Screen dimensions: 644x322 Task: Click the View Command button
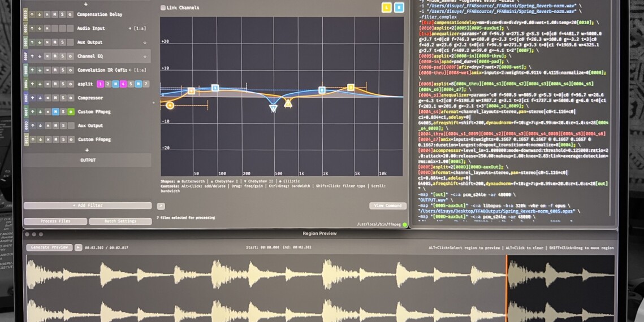(387, 206)
